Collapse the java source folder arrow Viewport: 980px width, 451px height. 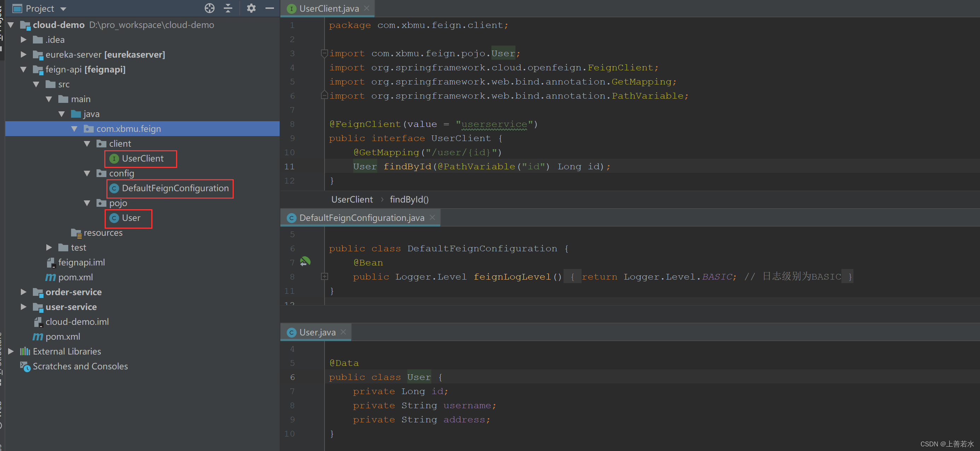click(x=62, y=114)
